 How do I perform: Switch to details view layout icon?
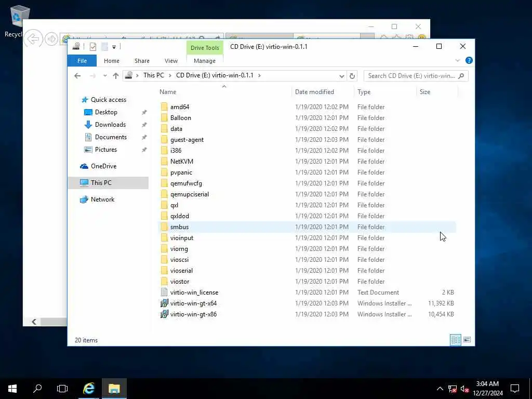click(455, 340)
